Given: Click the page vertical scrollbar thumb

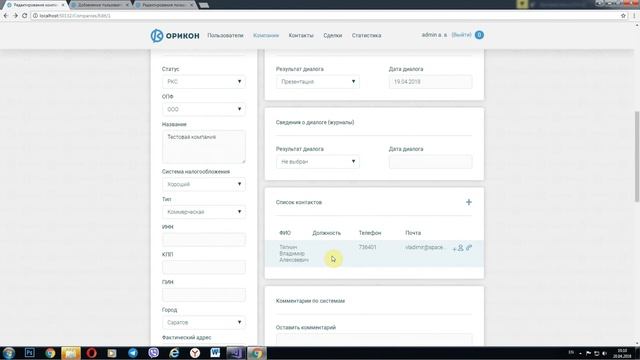Looking at the screenshot, I should (637, 156).
